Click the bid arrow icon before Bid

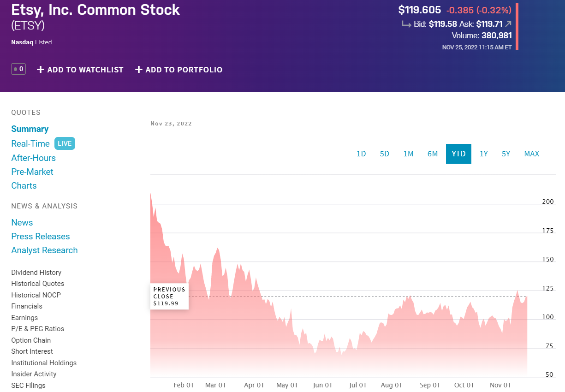tap(406, 24)
